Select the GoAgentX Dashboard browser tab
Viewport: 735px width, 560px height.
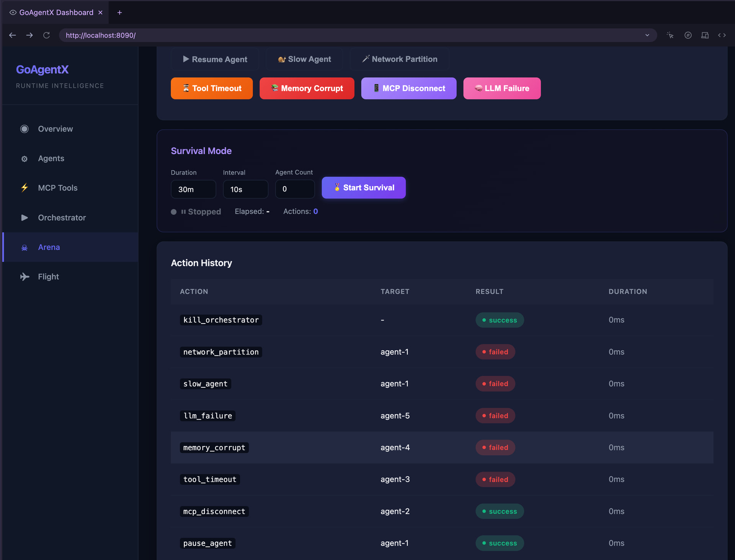[x=56, y=13]
